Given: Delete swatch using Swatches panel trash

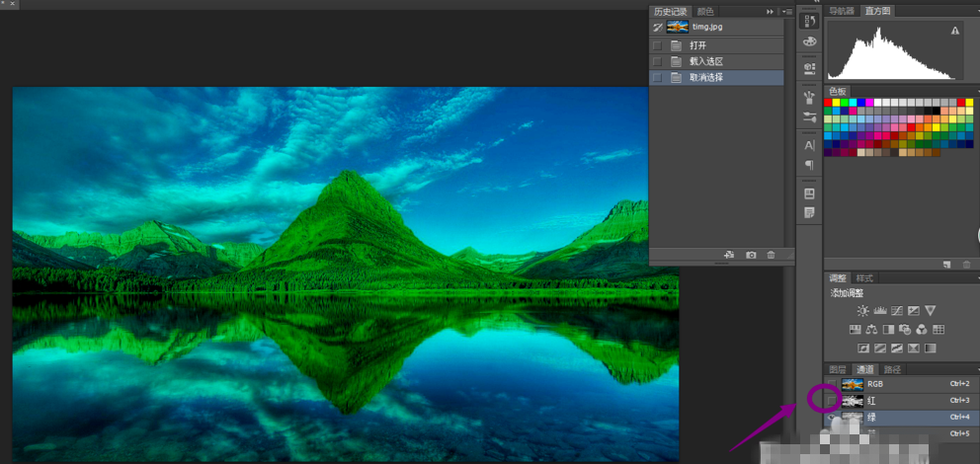Looking at the screenshot, I should tap(967, 265).
